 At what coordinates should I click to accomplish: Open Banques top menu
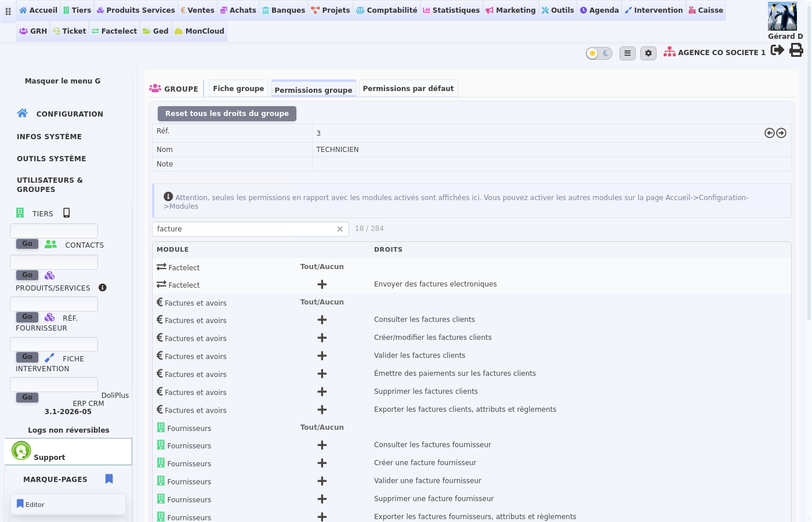click(x=284, y=10)
